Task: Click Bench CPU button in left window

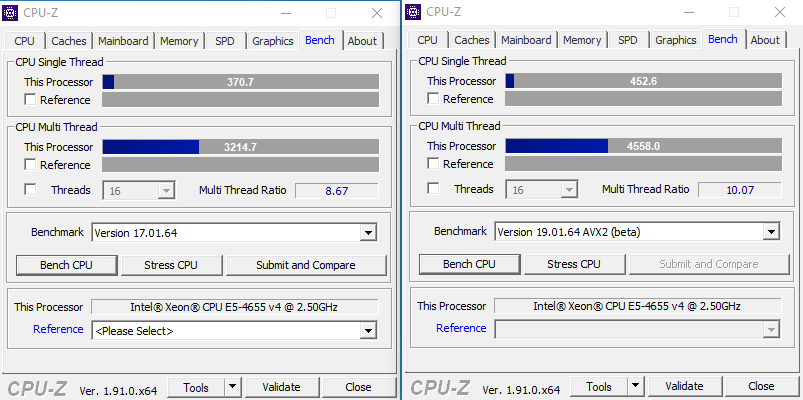Action: tap(67, 265)
